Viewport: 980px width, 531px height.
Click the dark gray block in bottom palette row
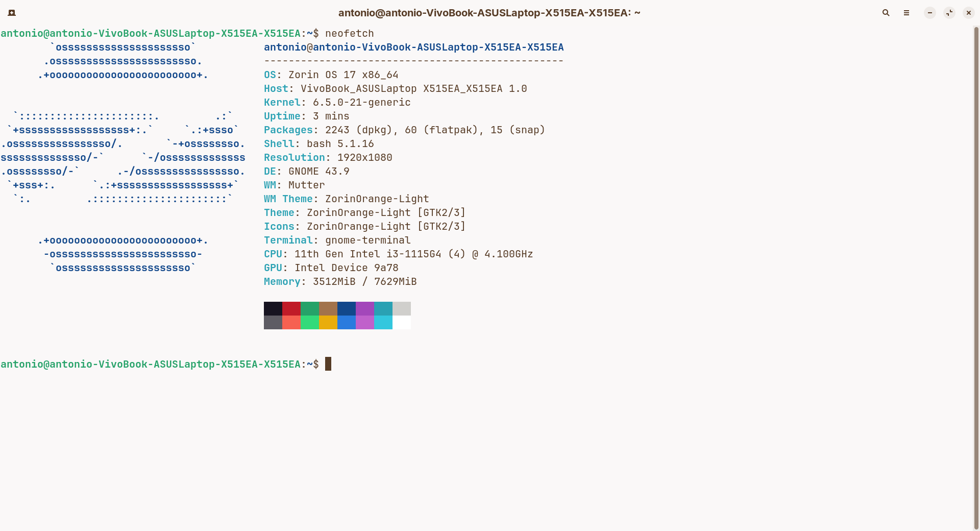(273, 322)
